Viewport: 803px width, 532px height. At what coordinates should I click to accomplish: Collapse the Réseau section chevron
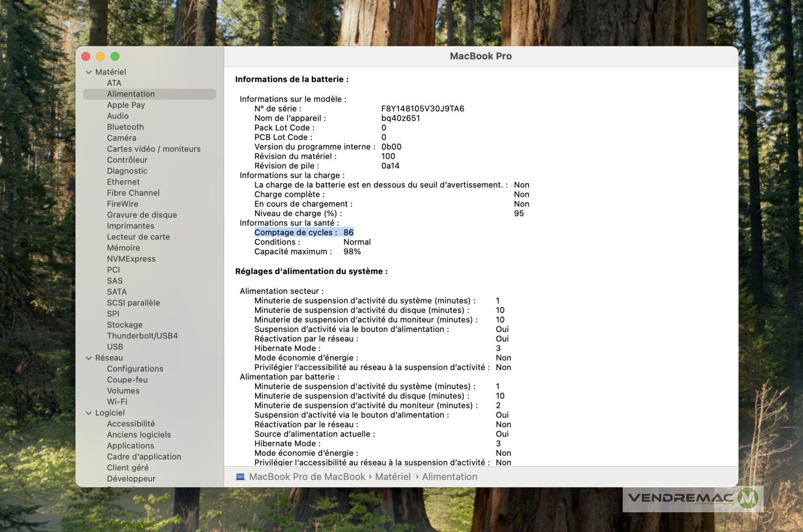coord(89,358)
